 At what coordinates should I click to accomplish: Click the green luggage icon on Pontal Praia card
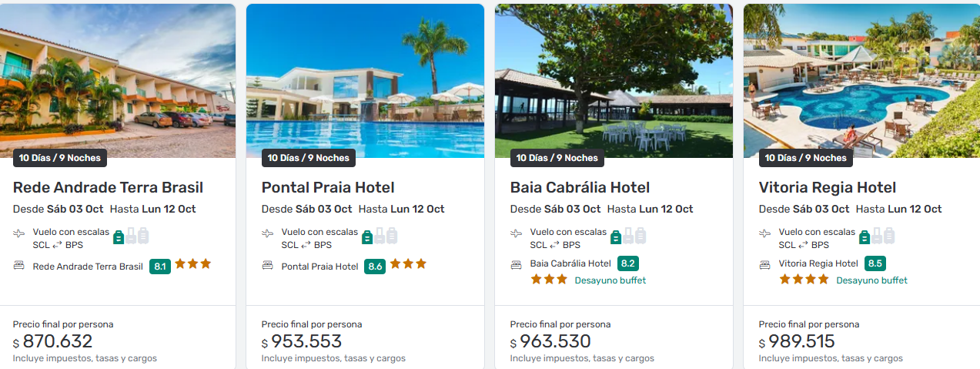click(x=367, y=236)
